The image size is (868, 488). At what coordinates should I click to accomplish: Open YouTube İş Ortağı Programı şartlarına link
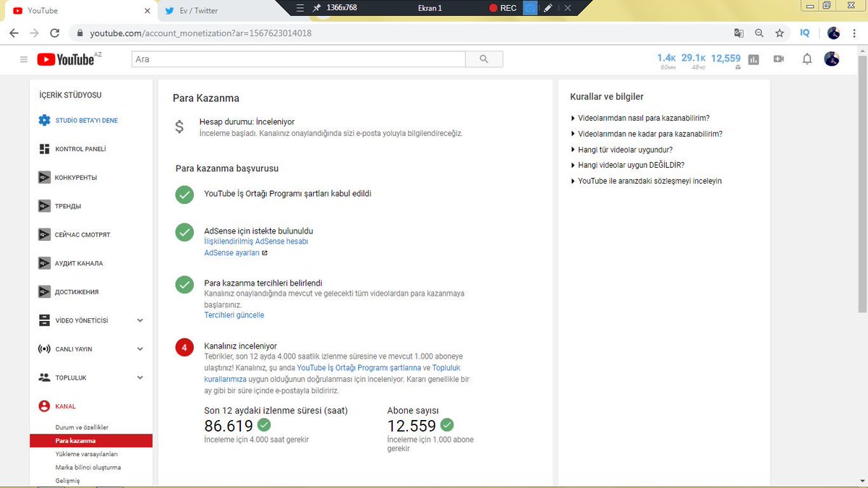coord(359,367)
